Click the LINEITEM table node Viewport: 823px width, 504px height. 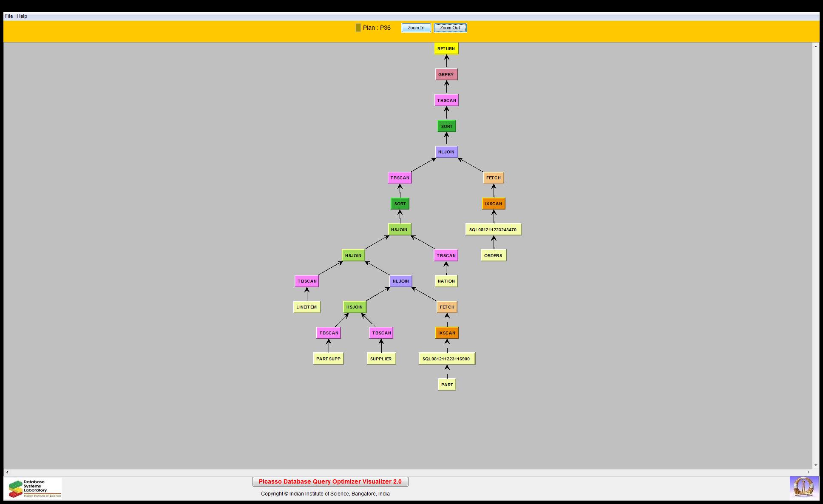coord(306,307)
